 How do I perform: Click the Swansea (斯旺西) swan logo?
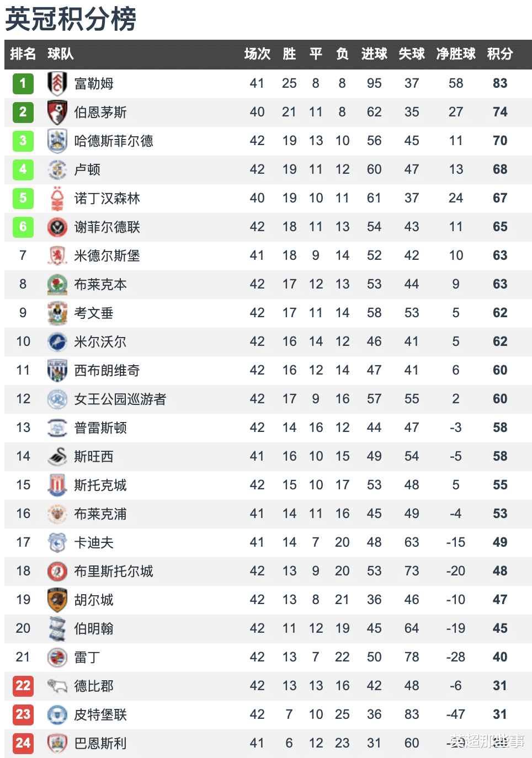57,456
